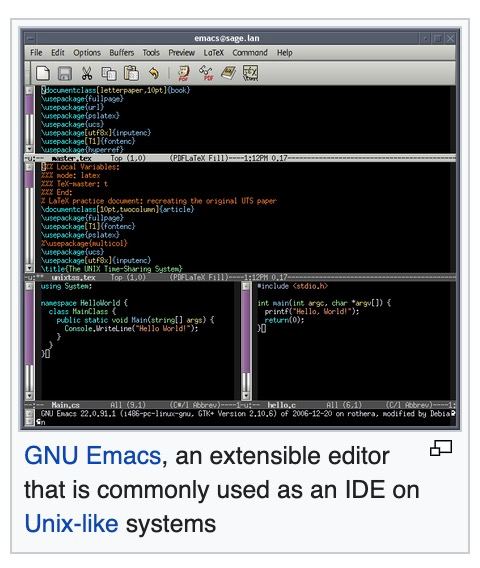This screenshot has height=568, width=480.
Task: Maximize the emacs@sage.lan window
Action: click(438, 38)
